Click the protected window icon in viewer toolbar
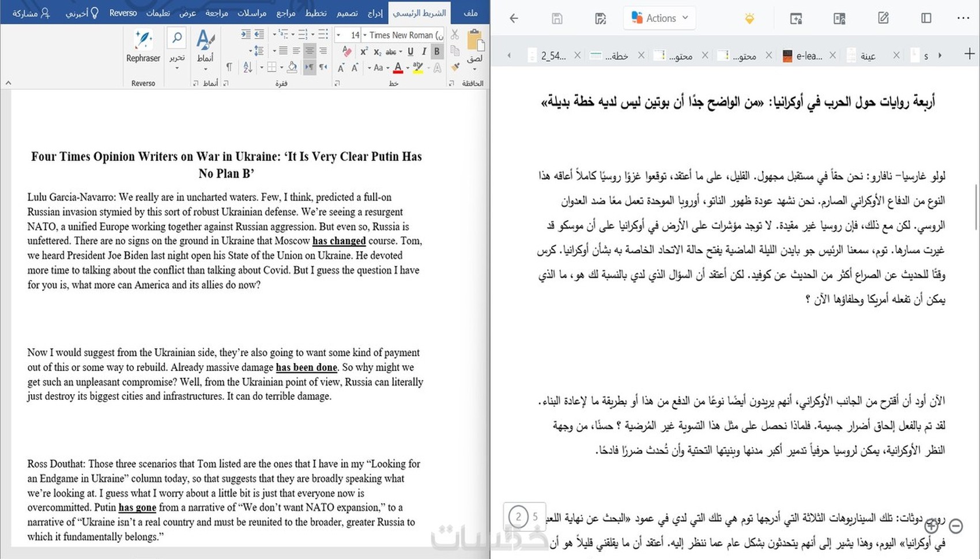The width and height of the screenshot is (980, 559). coord(796,18)
